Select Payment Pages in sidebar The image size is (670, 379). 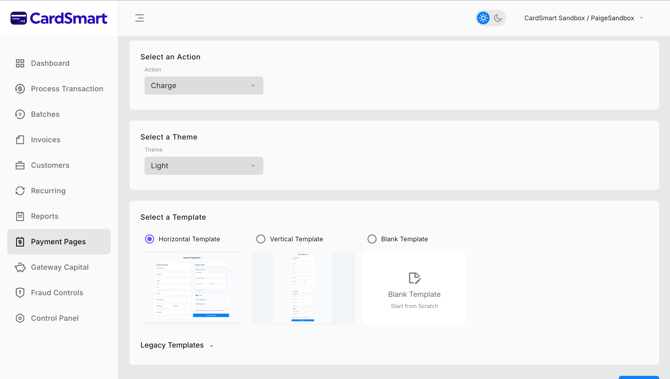59,242
